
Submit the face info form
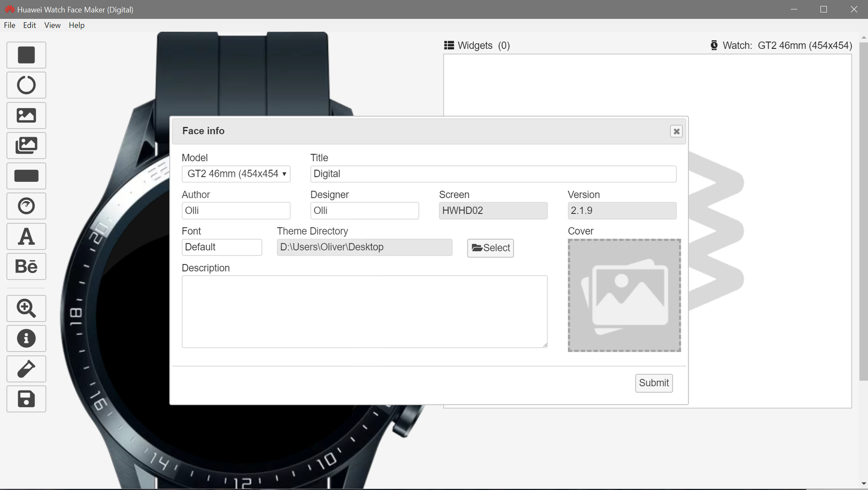pyautogui.click(x=654, y=383)
